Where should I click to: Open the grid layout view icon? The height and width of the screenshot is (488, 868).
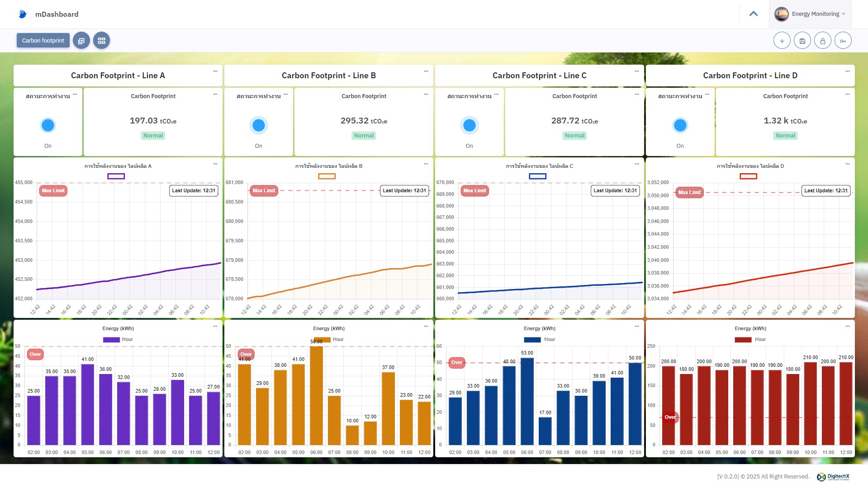[101, 41]
